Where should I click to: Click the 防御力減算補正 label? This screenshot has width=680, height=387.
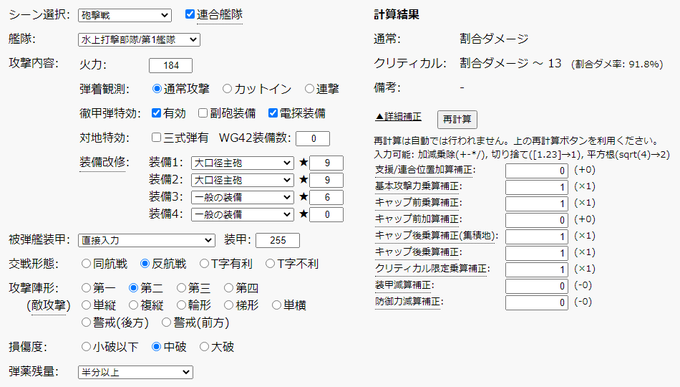407,302
